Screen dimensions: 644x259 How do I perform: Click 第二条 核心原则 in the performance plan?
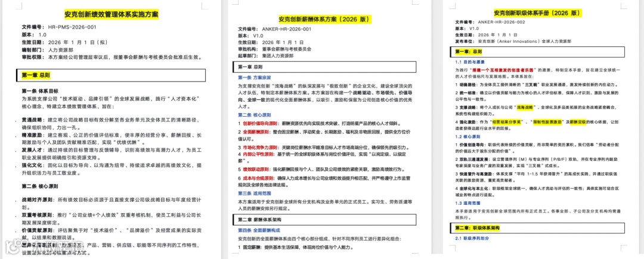(x=40, y=186)
